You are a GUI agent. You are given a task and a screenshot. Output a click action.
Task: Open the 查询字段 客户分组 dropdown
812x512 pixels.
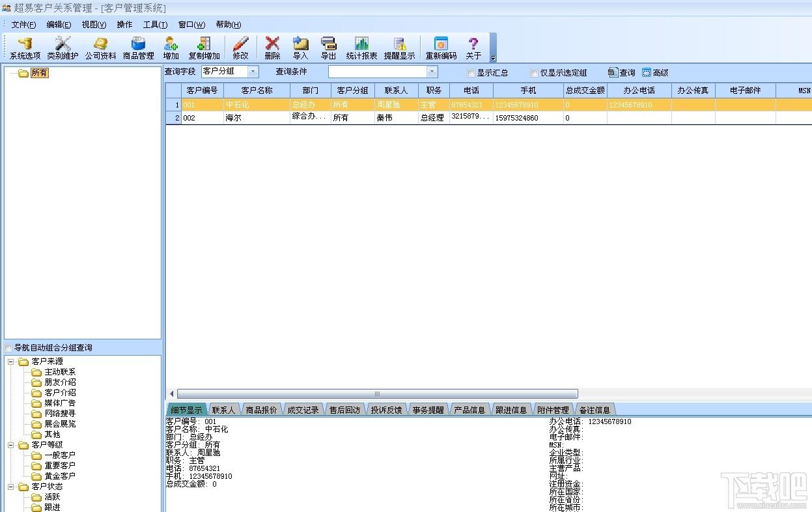[253, 72]
